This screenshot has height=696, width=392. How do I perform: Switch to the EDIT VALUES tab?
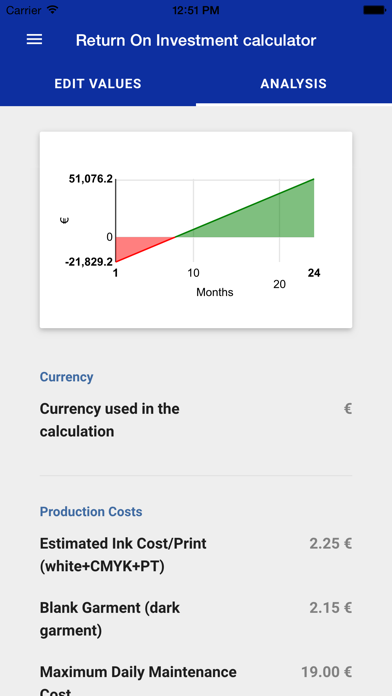pyautogui.click(x=98, y=83)
